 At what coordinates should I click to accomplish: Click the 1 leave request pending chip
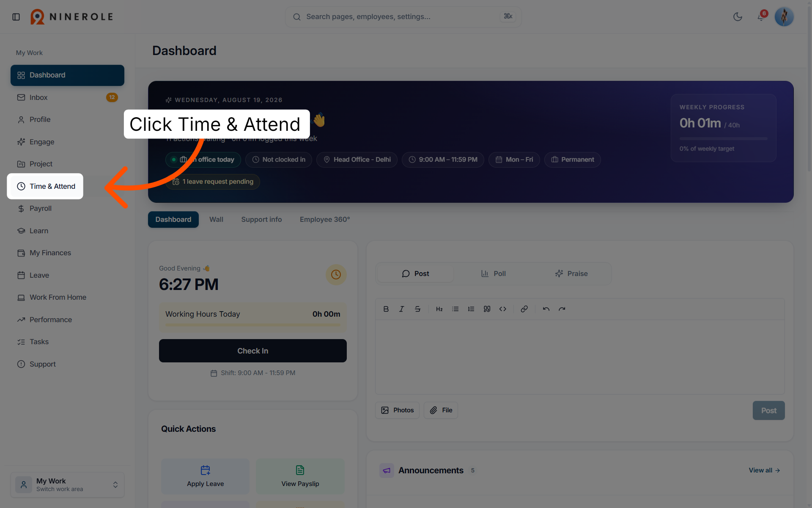click(213, 182)
